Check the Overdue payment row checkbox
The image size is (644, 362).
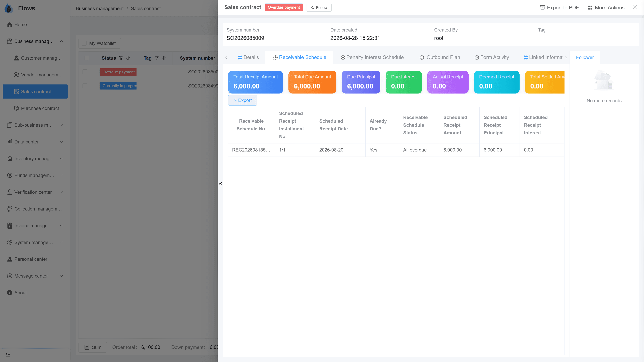pos(85,72)
